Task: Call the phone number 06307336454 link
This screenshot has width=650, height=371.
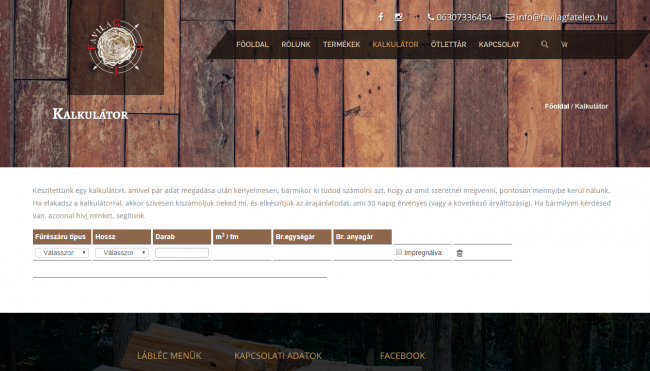Action: (x=464, y=17)
